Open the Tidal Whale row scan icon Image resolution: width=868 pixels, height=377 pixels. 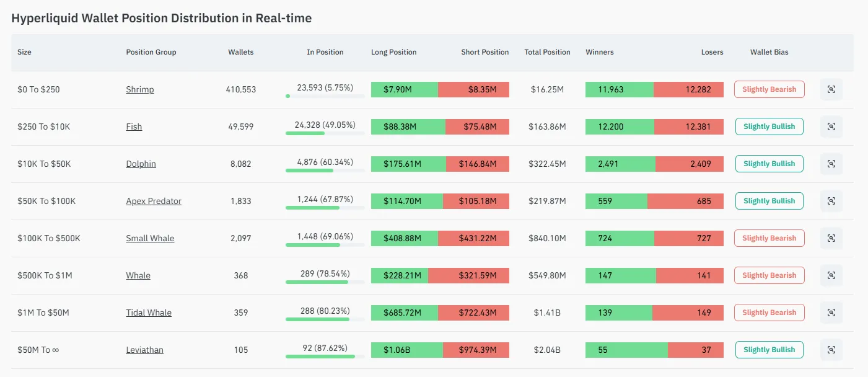(x=831, y=313)
